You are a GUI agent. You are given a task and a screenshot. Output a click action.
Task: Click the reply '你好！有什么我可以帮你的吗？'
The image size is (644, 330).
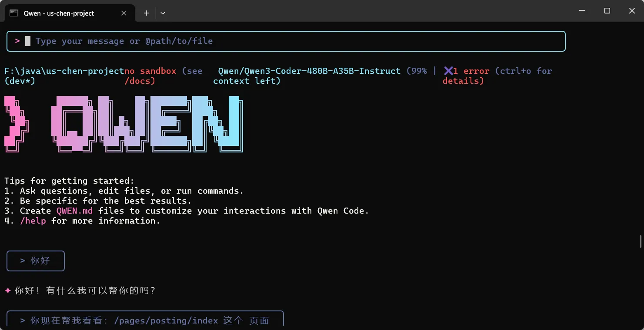coord(85,290)
